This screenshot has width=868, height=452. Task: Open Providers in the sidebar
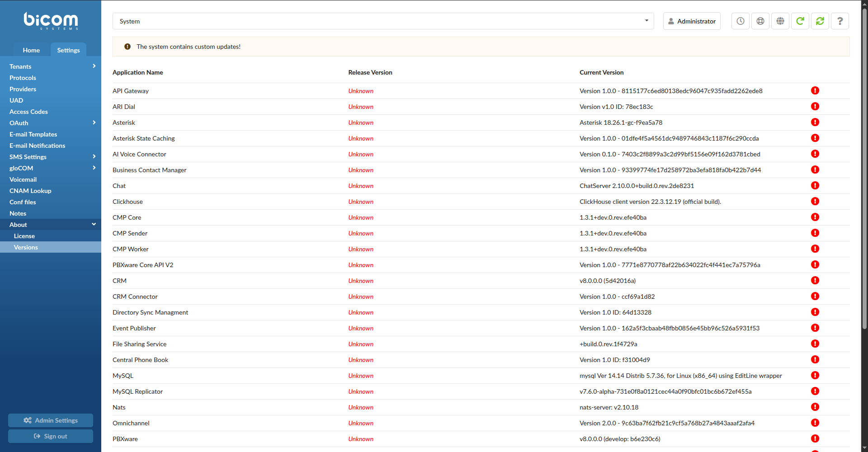51,89
